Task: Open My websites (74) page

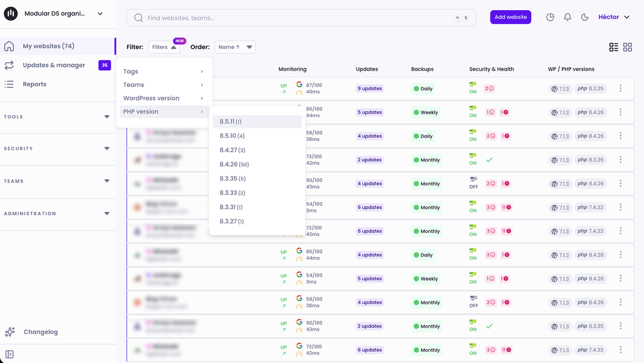Action: pos(58,46)
